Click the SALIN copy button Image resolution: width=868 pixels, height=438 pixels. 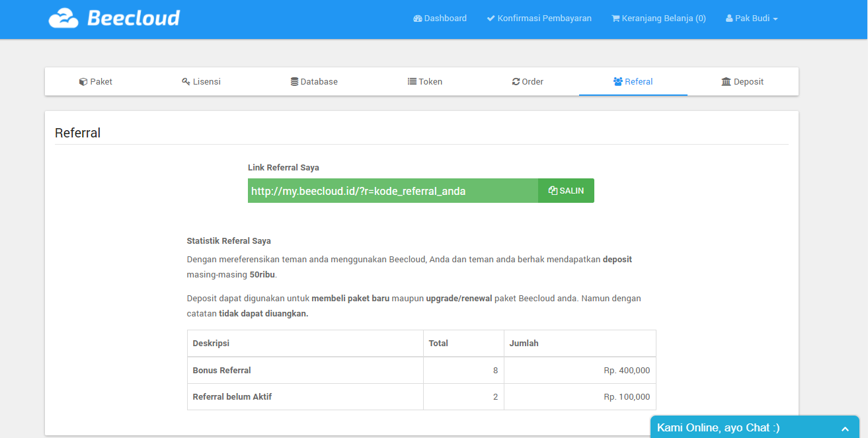coord(566,191)
